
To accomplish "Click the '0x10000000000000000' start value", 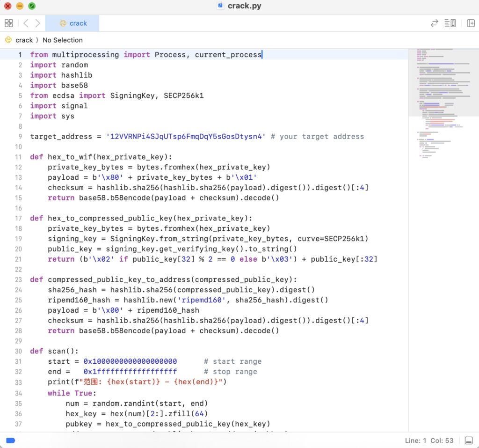I will click(130, 361).
